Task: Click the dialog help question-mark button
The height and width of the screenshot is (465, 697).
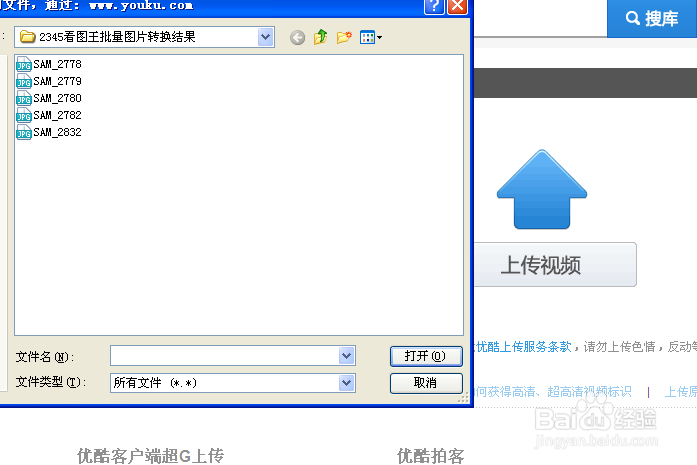Action: click(434, 7)
